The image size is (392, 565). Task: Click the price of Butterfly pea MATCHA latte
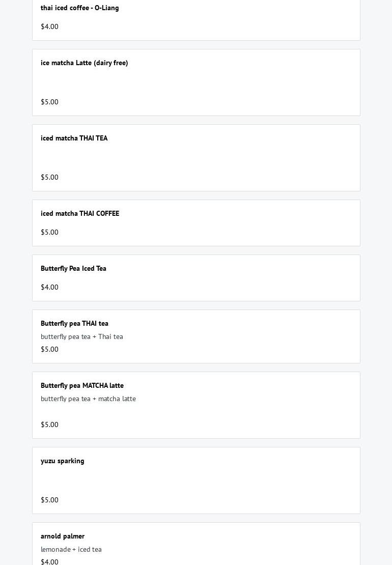[49, 425]
